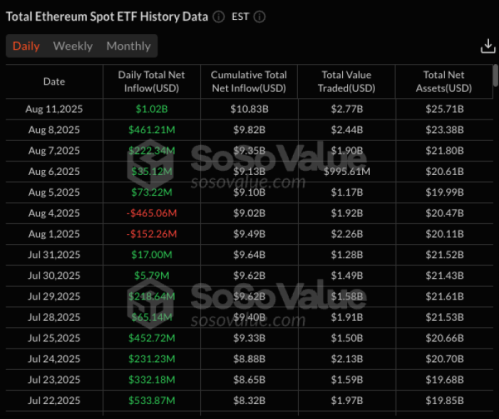Viewport: 499px width, 419px height.
Task: Click the $23.38B net assets cell
Action: point(444,130)
